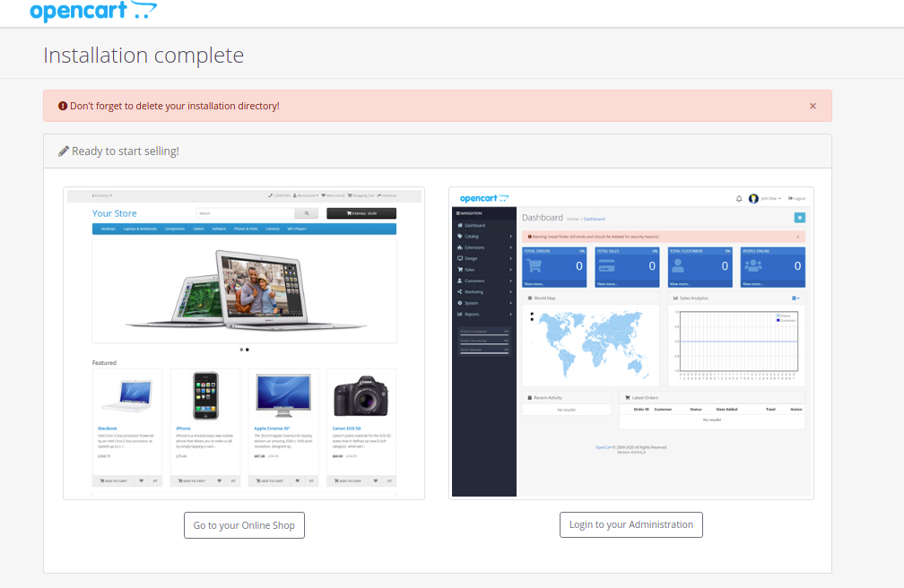Screen dimensions: 904x588
Task: Click the Installation complete heading
Action: pyautogui.click(x=143, y=56)
